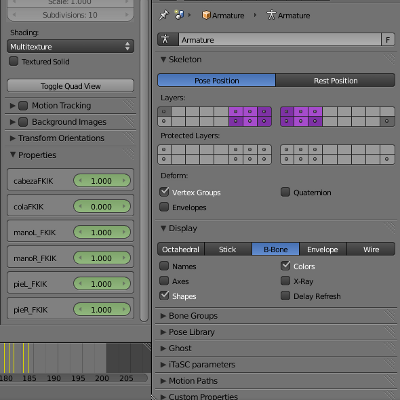This screenshot has height=400, width=400.
Task: Click increase arrow on colaFKIK value
Action: pyautogui.click(x=124, y=206)
